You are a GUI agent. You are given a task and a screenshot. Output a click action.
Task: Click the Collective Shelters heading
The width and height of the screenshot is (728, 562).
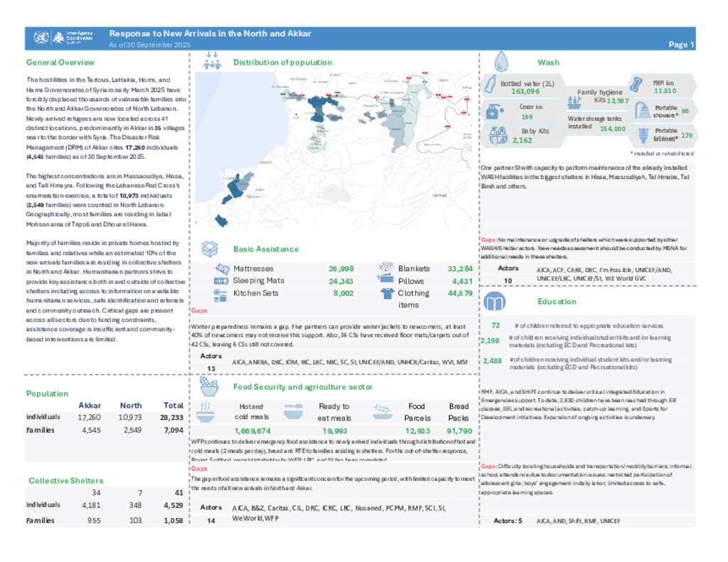[66, 481]
